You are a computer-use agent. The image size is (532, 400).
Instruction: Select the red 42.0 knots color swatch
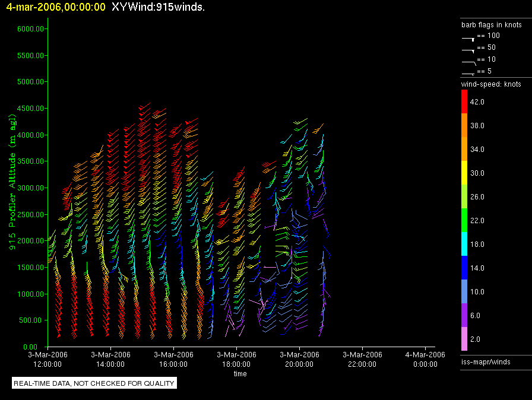coord(464,101)
